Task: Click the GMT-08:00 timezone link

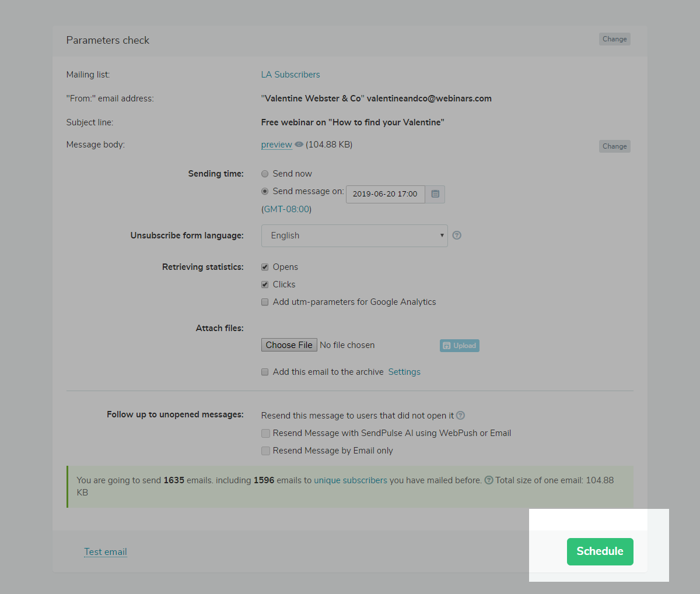Action: 286,209
